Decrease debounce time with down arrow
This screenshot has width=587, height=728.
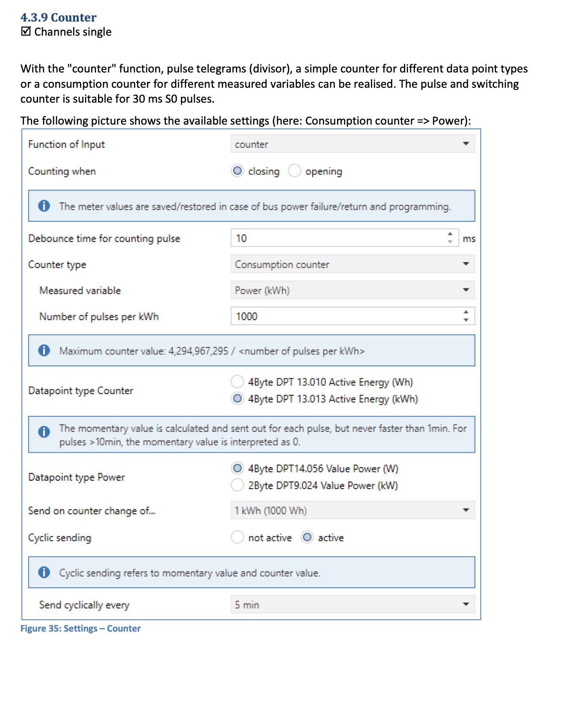(450, 242)
